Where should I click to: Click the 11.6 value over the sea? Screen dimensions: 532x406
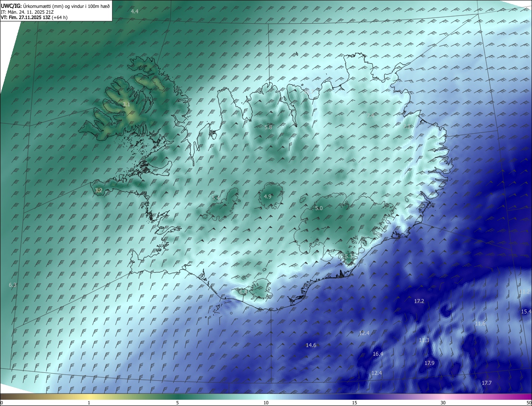click(x=480, y=323)
